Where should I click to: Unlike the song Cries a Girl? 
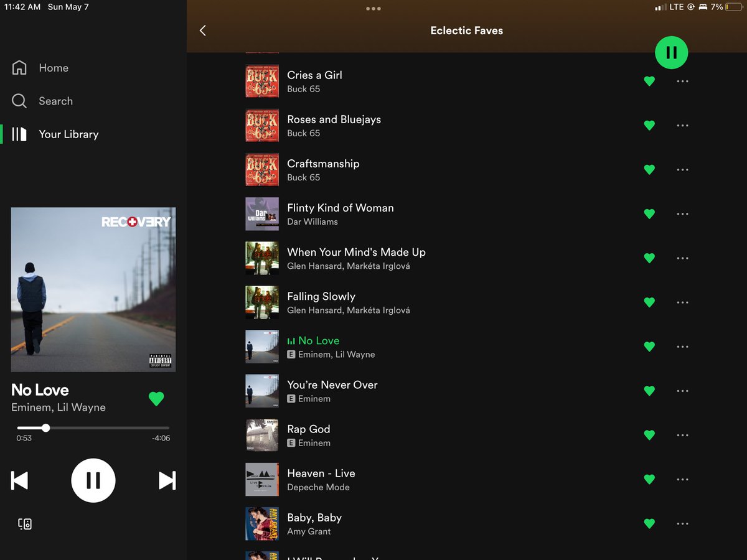[649, 81]
